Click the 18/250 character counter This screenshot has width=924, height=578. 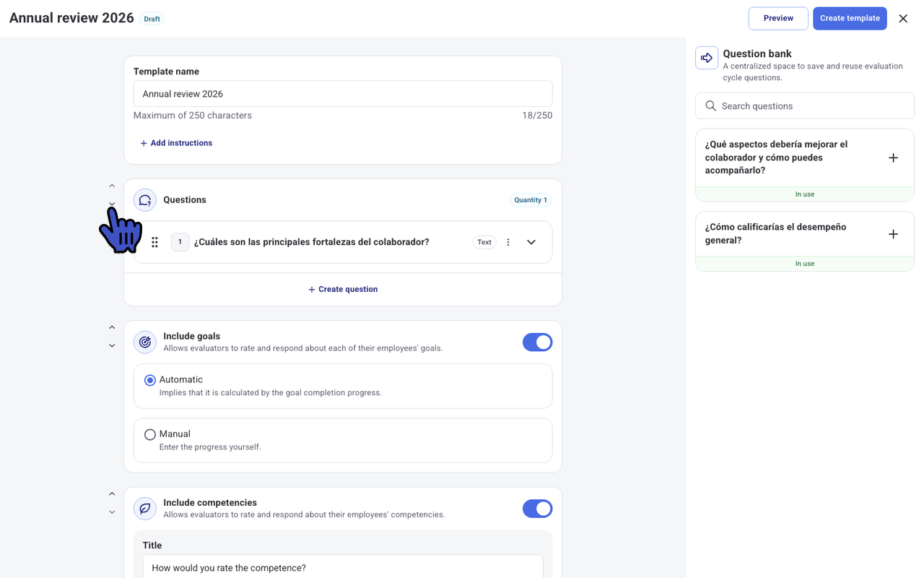(537, 116)
